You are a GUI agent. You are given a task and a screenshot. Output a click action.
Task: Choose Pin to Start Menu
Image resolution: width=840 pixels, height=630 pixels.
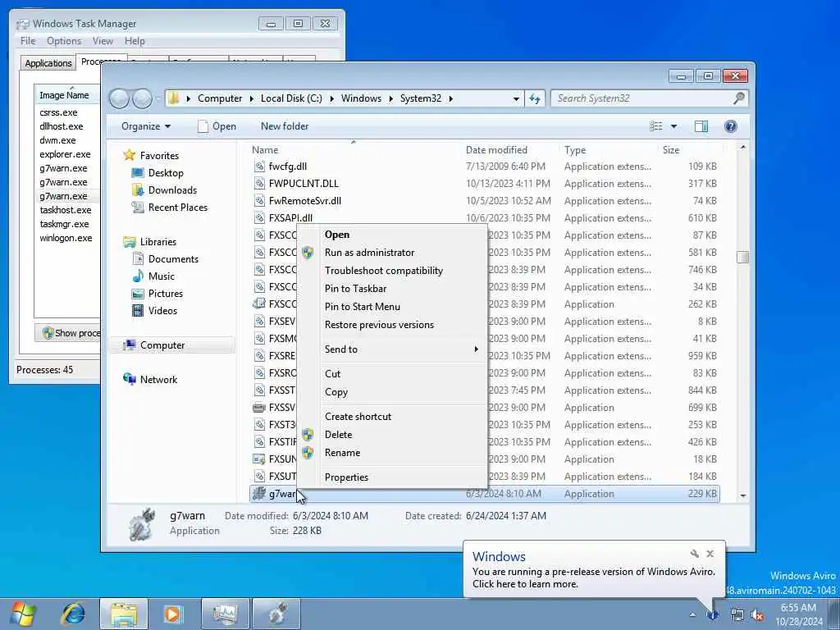tap(392, 307)
